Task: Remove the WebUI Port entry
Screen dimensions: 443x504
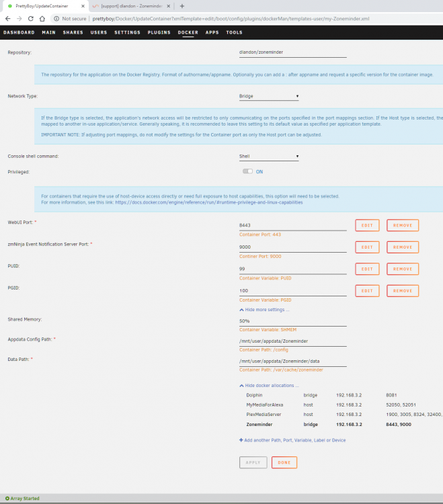Action: click(x=403, y=225)
